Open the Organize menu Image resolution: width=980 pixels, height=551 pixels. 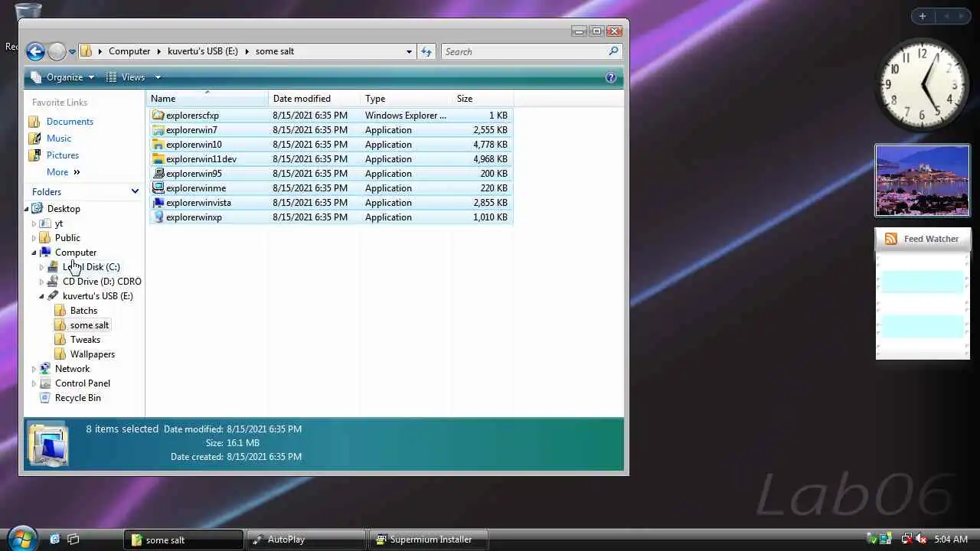tap(63, 77)
